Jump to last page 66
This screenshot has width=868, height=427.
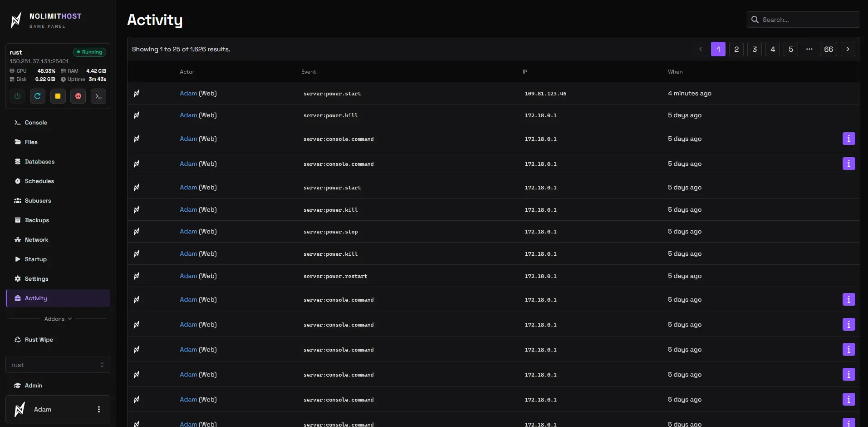click(829, 49)
